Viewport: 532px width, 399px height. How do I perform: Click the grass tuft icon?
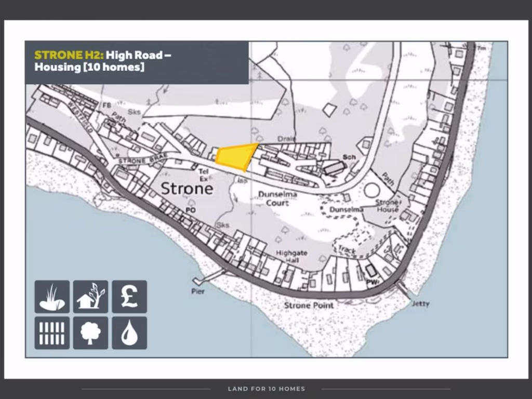pos(52,297)
